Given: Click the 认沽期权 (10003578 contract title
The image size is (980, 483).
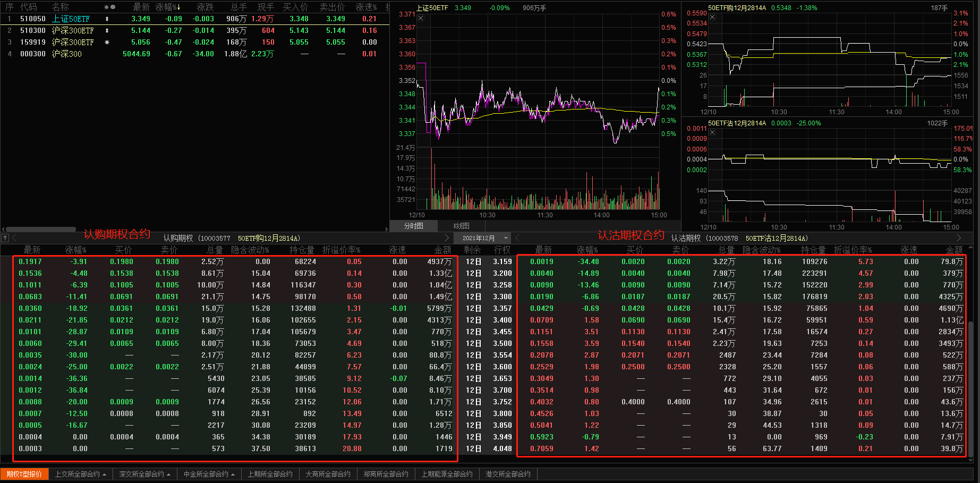Looking at the screenshot, I should 704,238.
